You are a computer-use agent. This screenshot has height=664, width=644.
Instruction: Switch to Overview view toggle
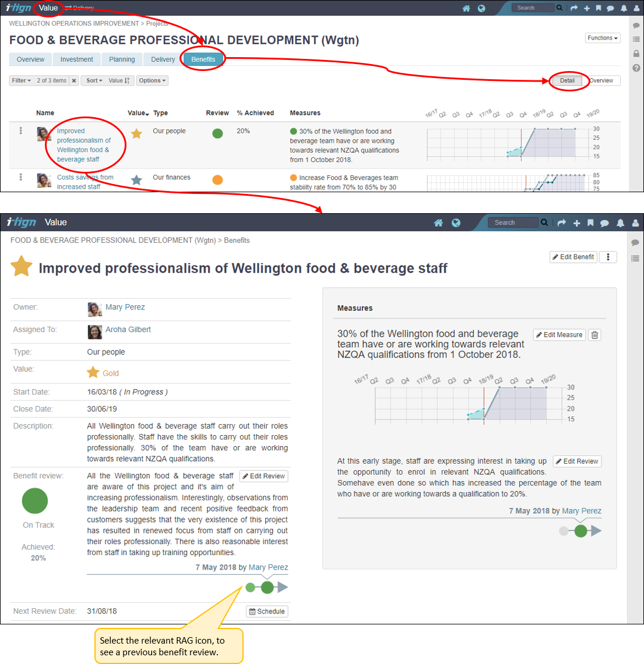click(x=601, y=80)
